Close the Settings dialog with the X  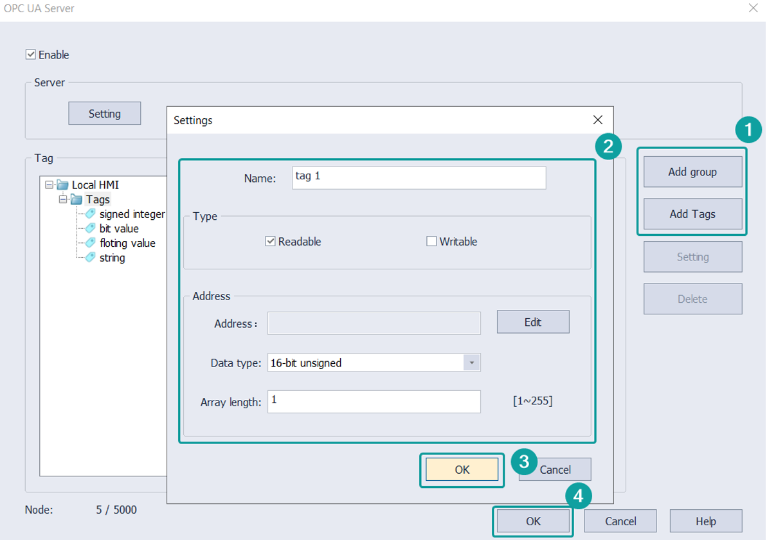(x=598, y=120)
